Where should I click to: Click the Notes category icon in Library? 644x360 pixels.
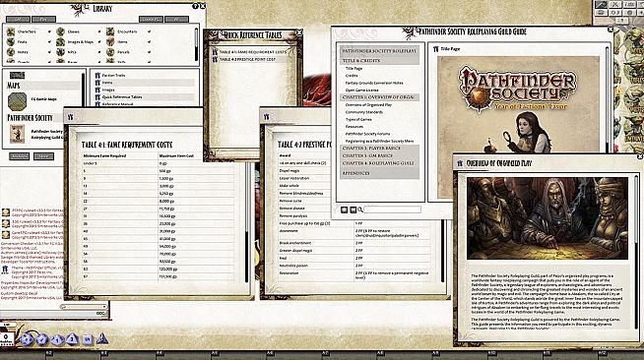coord(11,52)
